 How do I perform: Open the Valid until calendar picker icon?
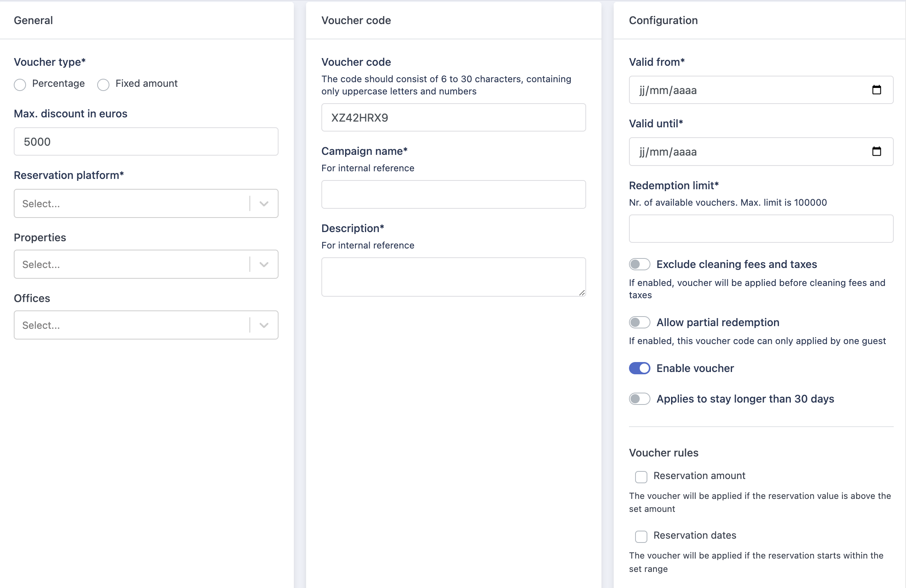coord(877,151)
